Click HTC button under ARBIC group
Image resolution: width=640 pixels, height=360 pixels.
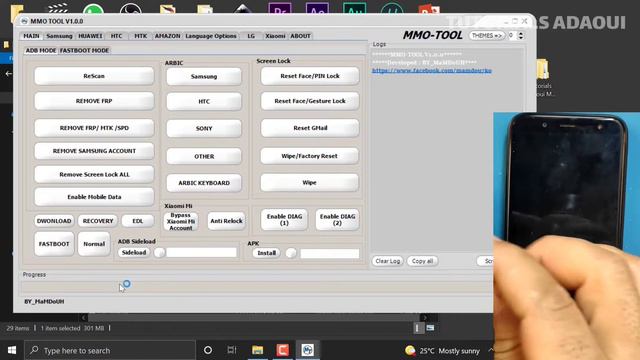[x=204, y=101]
